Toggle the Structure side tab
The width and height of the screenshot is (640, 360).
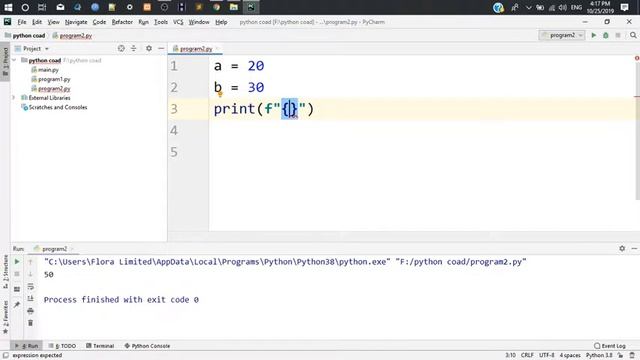coord(5,271)
